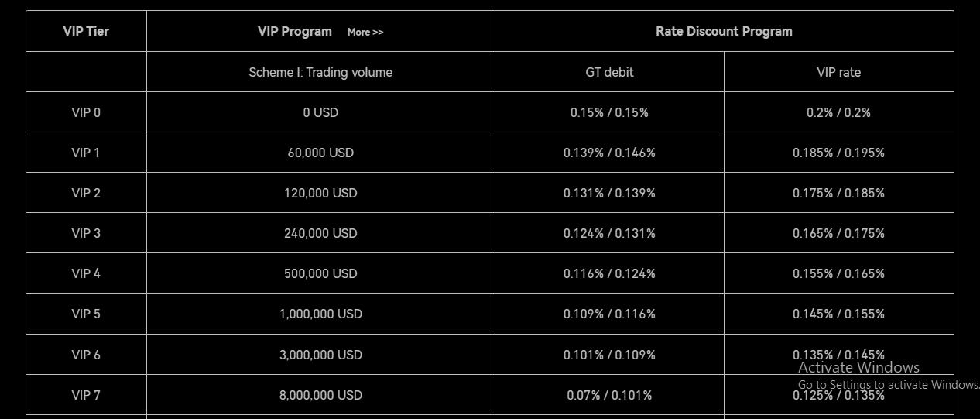The width and height of the screenshot is (980, 419).
Task: Select the VIP 7 row label
Action: [86, 395]
